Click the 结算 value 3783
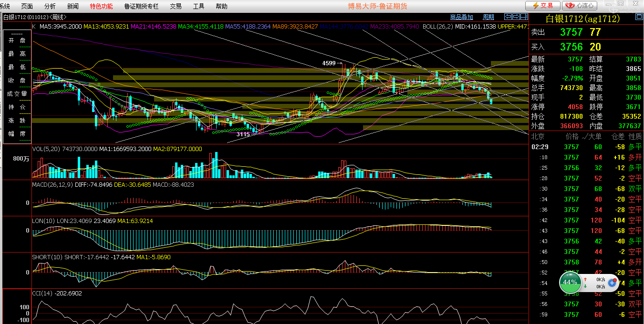 coord(634,59)
